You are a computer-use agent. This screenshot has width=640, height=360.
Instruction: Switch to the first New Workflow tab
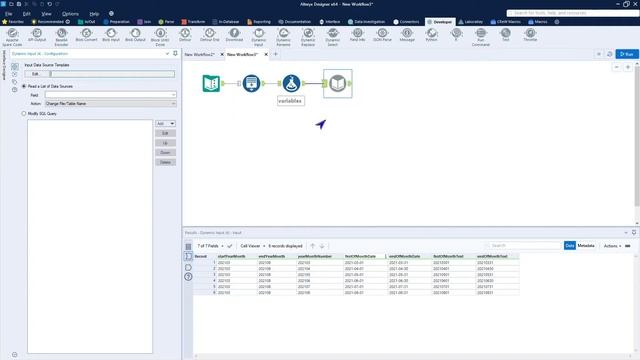tap(199, 54)
